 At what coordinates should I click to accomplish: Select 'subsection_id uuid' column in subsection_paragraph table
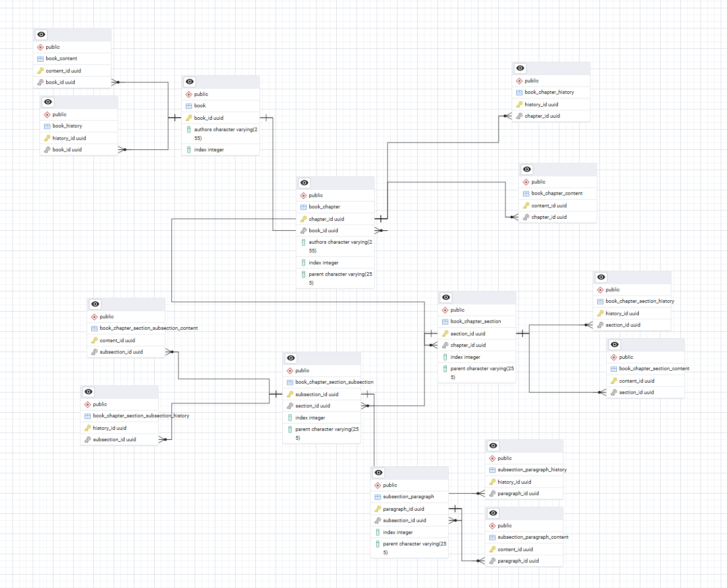pos(409,521)
